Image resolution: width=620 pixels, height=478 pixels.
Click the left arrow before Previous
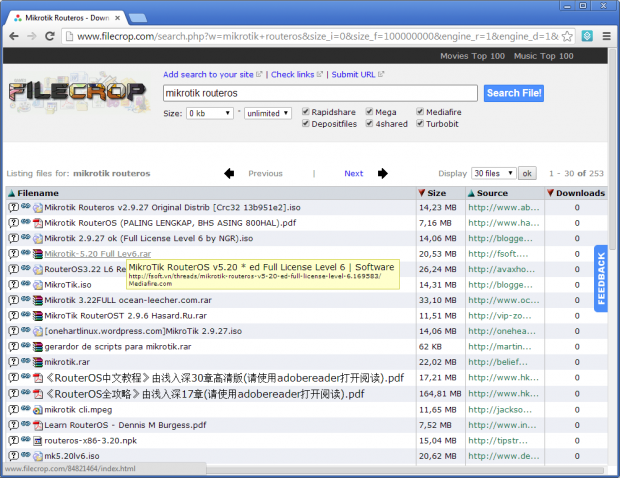click(x=229, y=173)
